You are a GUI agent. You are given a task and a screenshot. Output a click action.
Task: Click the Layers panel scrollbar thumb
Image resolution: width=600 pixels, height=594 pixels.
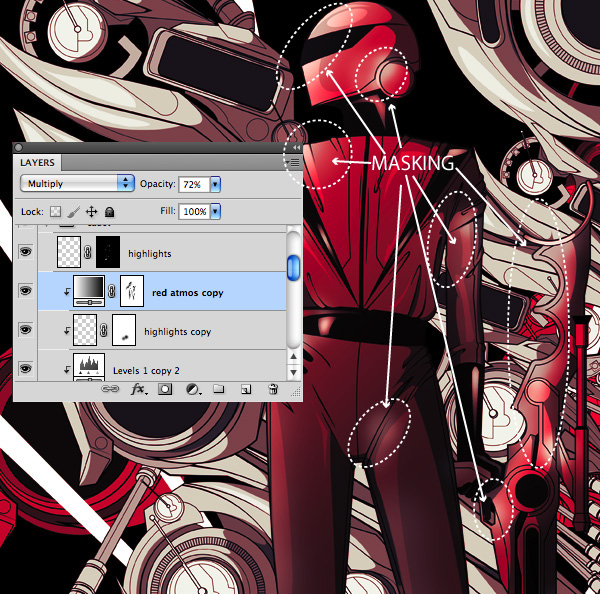293,267
